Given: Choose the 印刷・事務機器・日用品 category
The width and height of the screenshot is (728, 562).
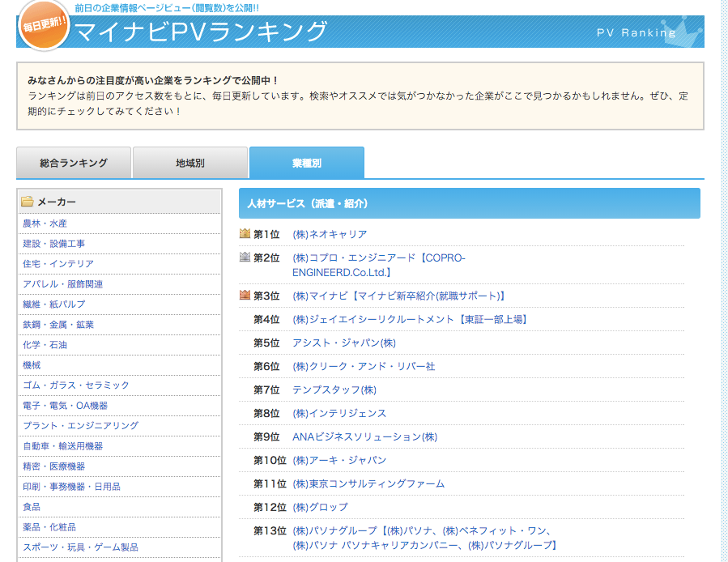Looking at the screenshot, I should tap(71, 487).
